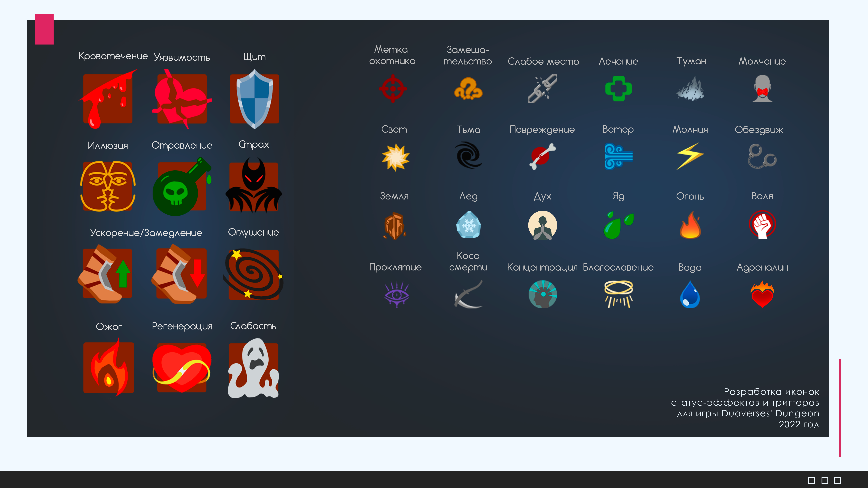Click the Регенерация label text
This screenshot has width=868, height=488.
click(x=182, y=327)
